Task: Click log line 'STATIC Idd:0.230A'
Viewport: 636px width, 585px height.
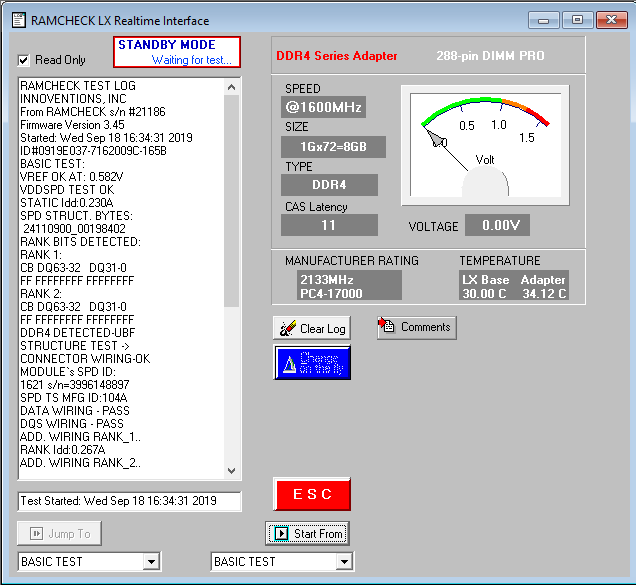Action: [67, 202]
